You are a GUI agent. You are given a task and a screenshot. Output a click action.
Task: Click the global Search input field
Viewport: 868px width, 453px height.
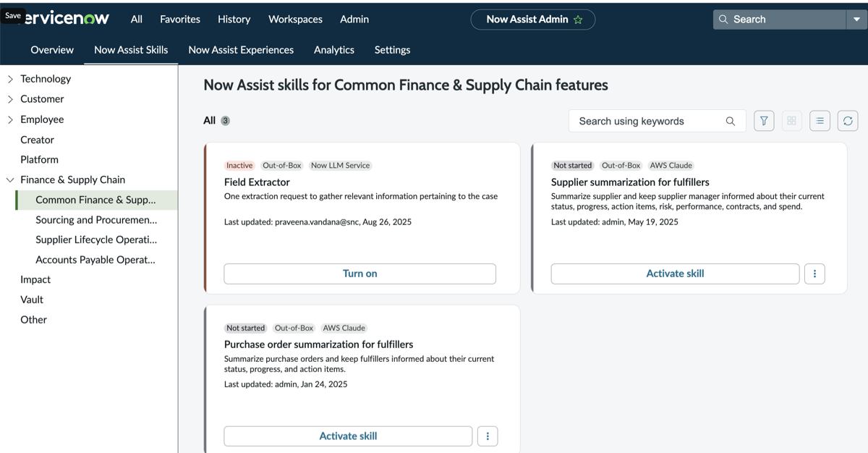point(780,20)
